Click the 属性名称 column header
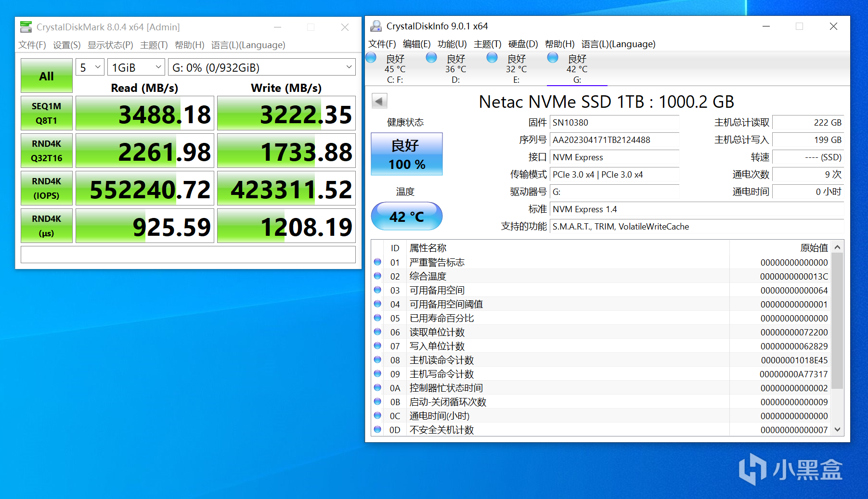 coord(428,248)
